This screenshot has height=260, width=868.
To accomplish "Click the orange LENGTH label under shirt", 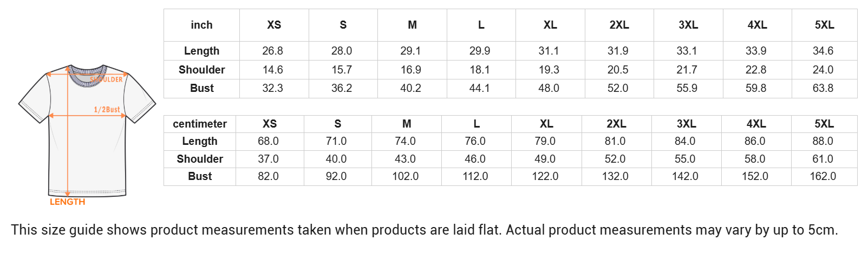I will click(68, 202).
